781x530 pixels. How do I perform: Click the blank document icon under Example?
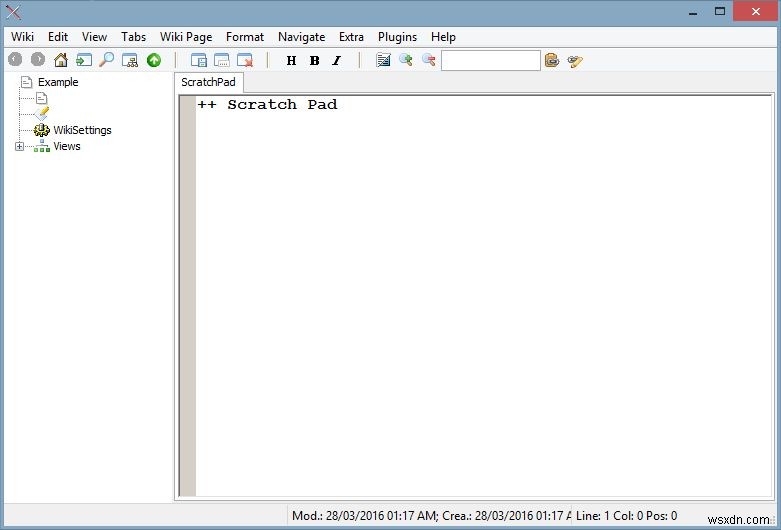click(x=42, y=98)
